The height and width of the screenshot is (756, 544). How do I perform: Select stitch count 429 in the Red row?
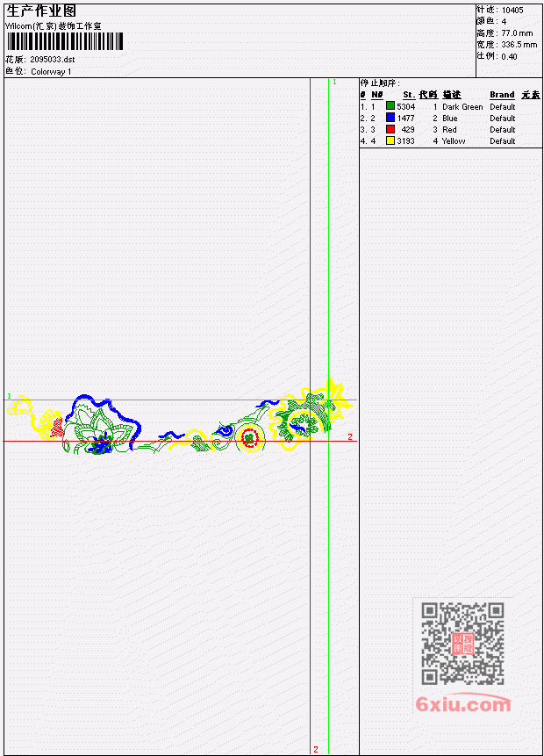(408, 130)
